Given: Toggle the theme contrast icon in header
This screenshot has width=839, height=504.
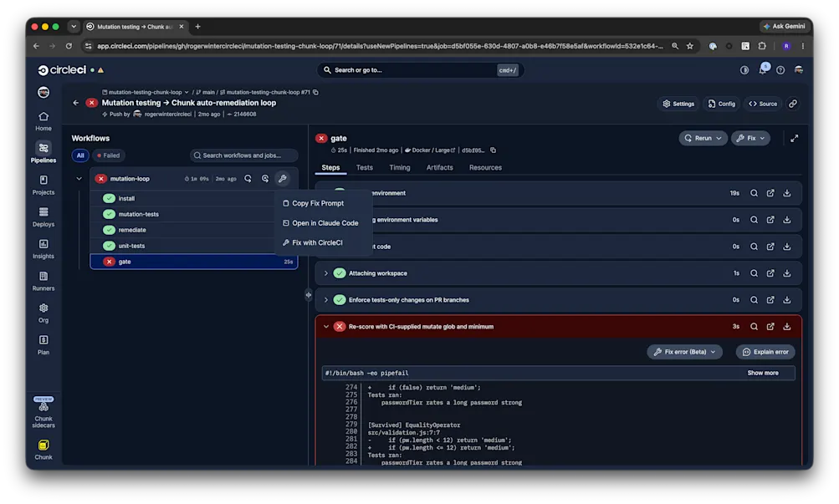Looking at the screenshot, I should tap(744, 70).
